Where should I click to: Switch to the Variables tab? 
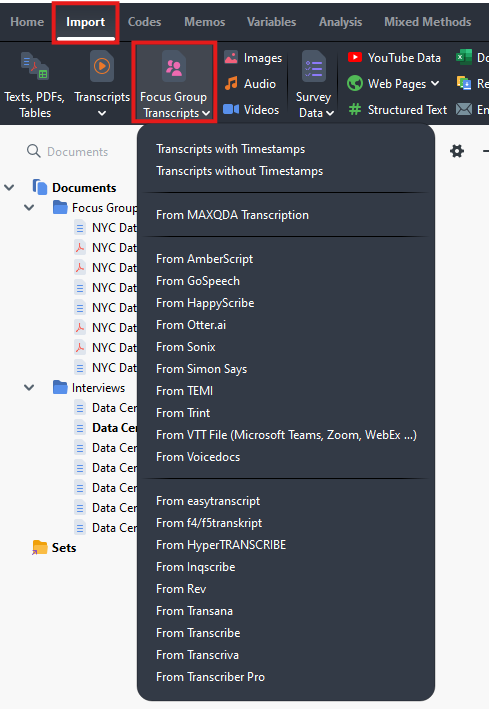click(x=271, y=22)
